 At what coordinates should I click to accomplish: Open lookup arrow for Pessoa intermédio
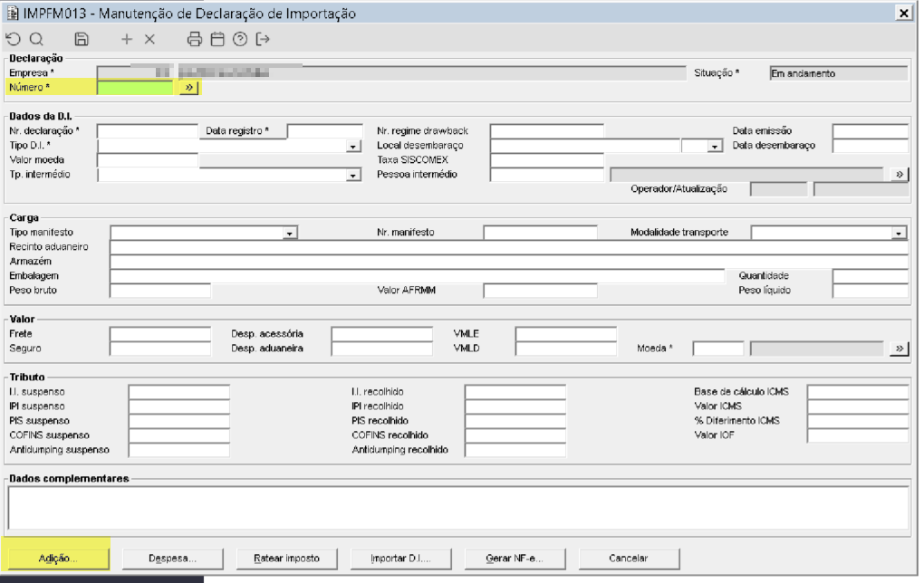tap(900, 175)
